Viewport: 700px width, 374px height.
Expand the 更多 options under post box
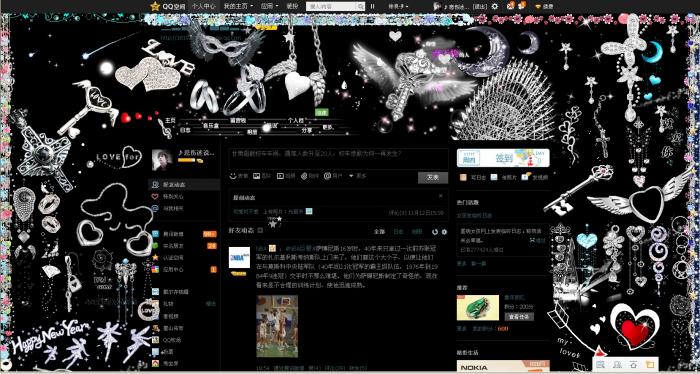click(x=358, y=176)
